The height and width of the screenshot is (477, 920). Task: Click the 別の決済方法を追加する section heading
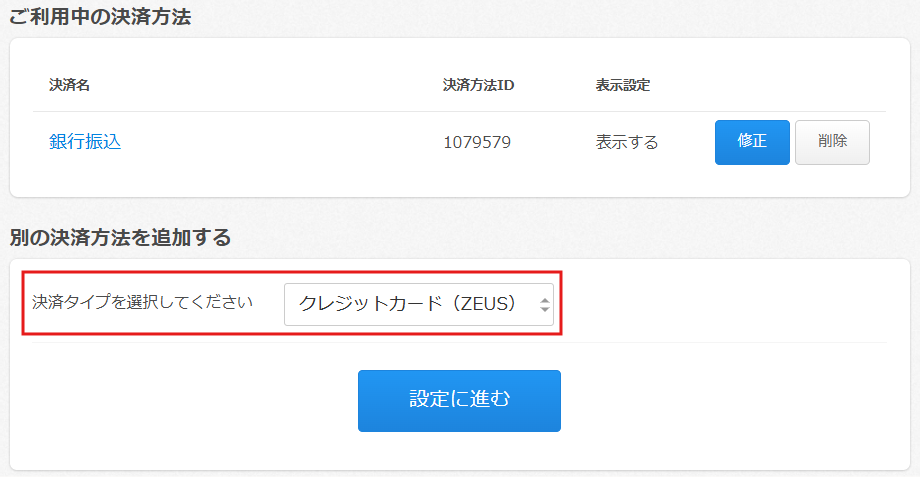tap(120, 238)
